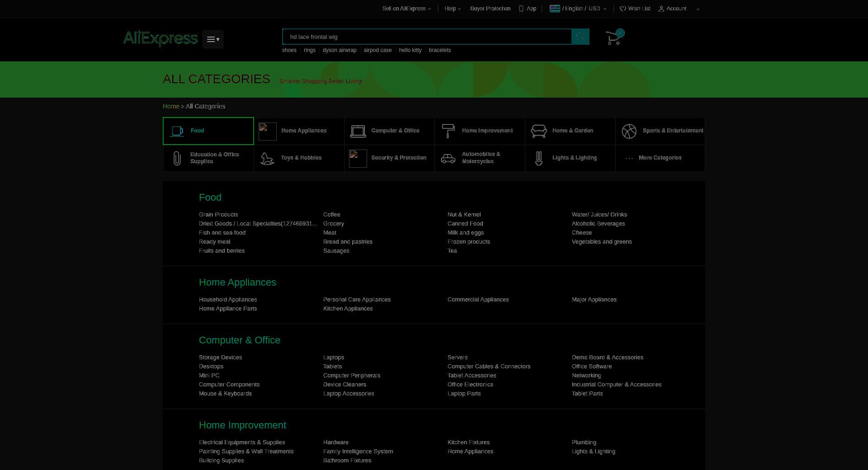The image size is (868, 470).
Task: Click the Food cup icon
Action: [x=177, y=131]
